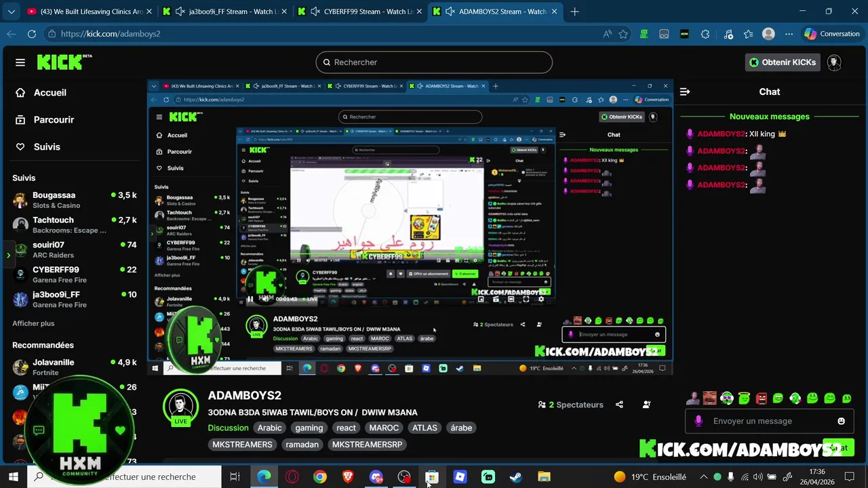This screenshot has width=868, height=488.
Task: Mute the CYBERFF99 Stream tab audio
Action: pyautogui.click(x=314, y=12)
